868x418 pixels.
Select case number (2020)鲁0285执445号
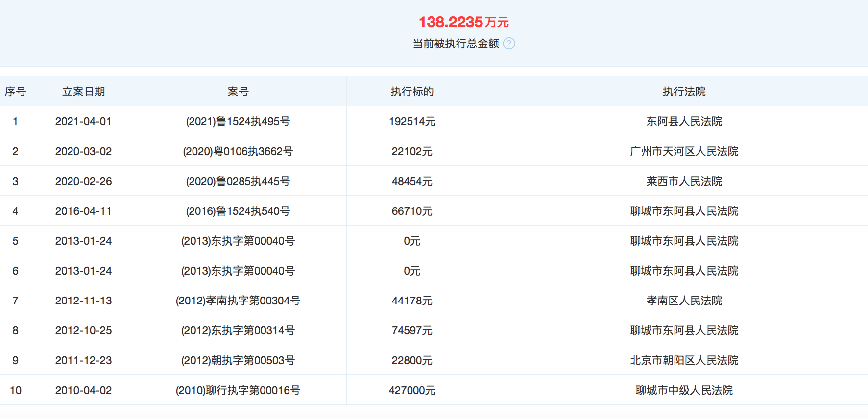tap(238, 181)
